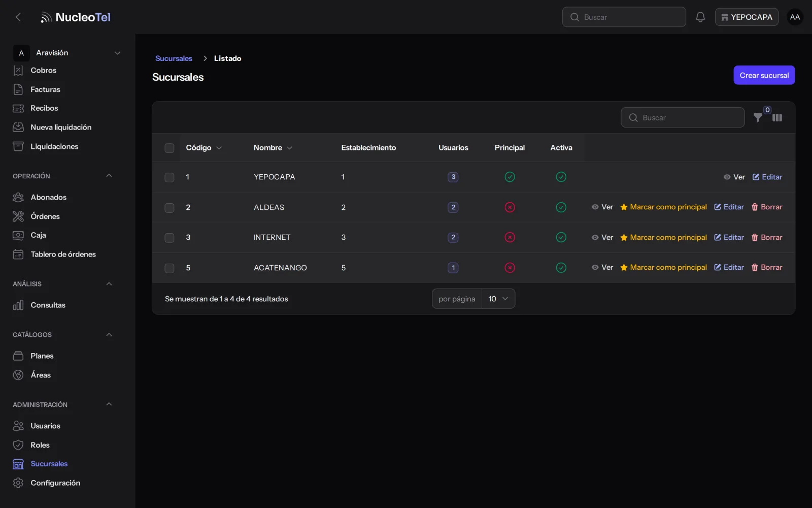Focus the top global Buscar field

pos(624,17)
